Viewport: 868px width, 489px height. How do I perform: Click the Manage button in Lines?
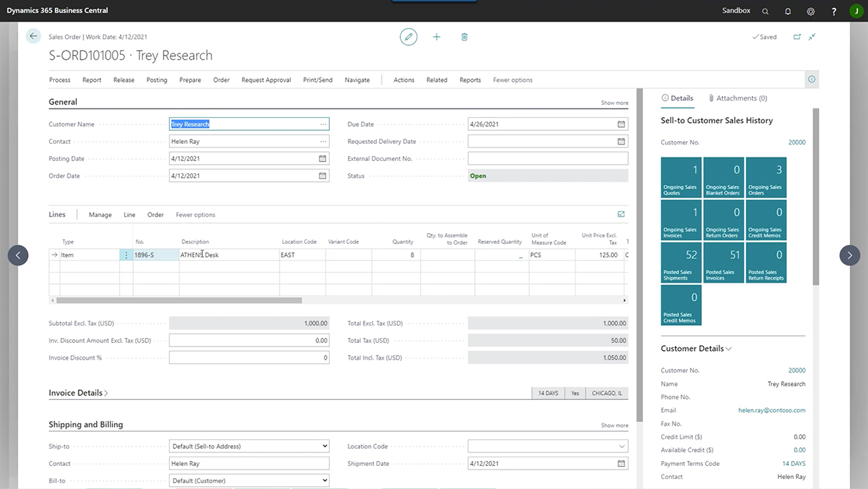(x=100, y=214)
